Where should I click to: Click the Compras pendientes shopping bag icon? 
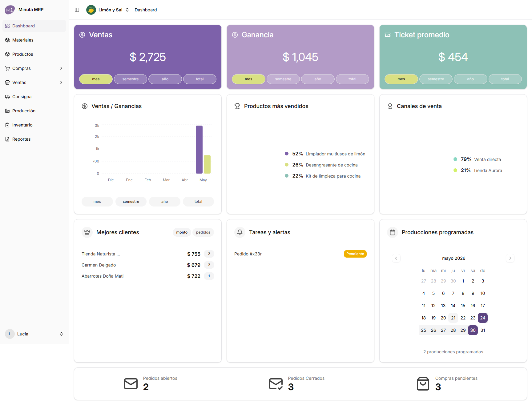coord(423,384)
